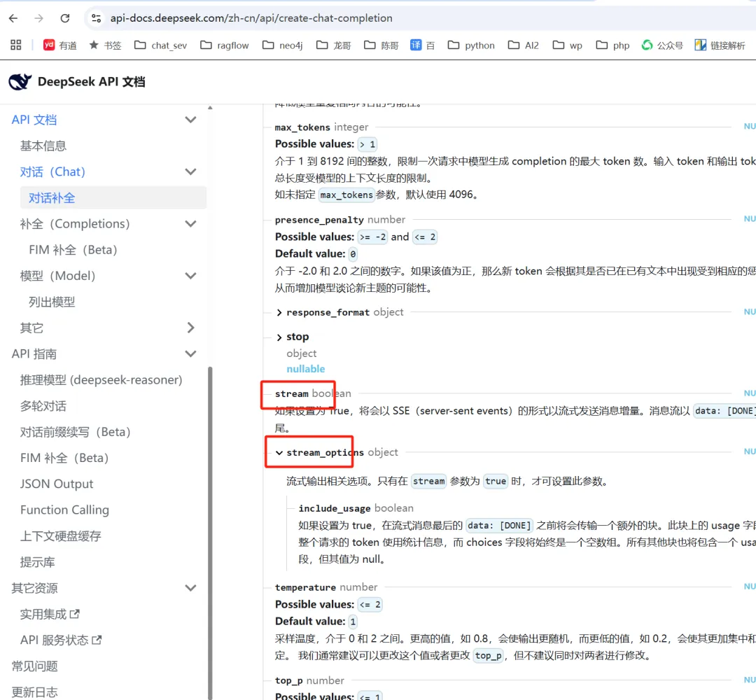Open 常见问题 page

click(34, 666)
